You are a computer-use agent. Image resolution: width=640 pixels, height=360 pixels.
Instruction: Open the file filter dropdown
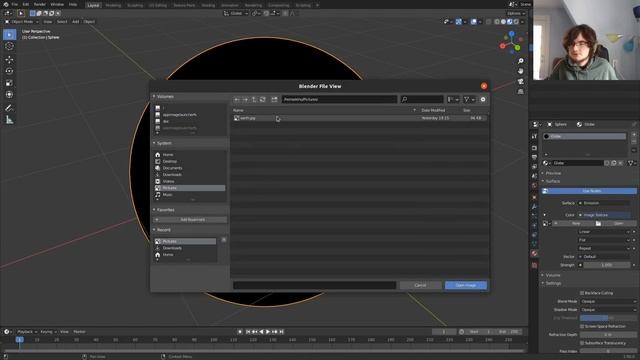click(469, 100)
